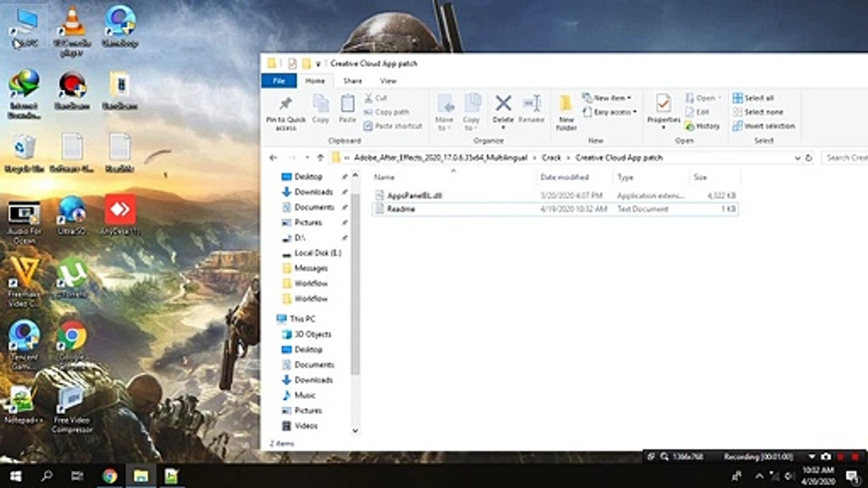The height and width of the screenshot is (488, 868).
Task: Open Chrome from the taskbar
Action: pos(109,476)
